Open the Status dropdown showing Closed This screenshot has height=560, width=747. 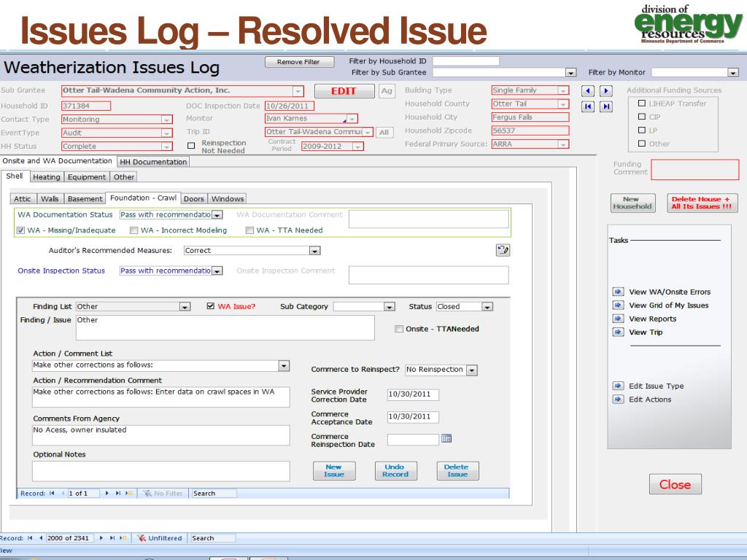(x=487, y=307)
